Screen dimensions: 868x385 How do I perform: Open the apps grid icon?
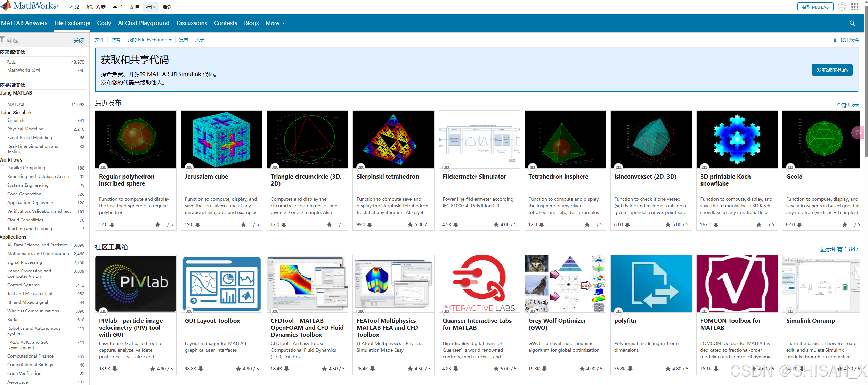point(855,7)
